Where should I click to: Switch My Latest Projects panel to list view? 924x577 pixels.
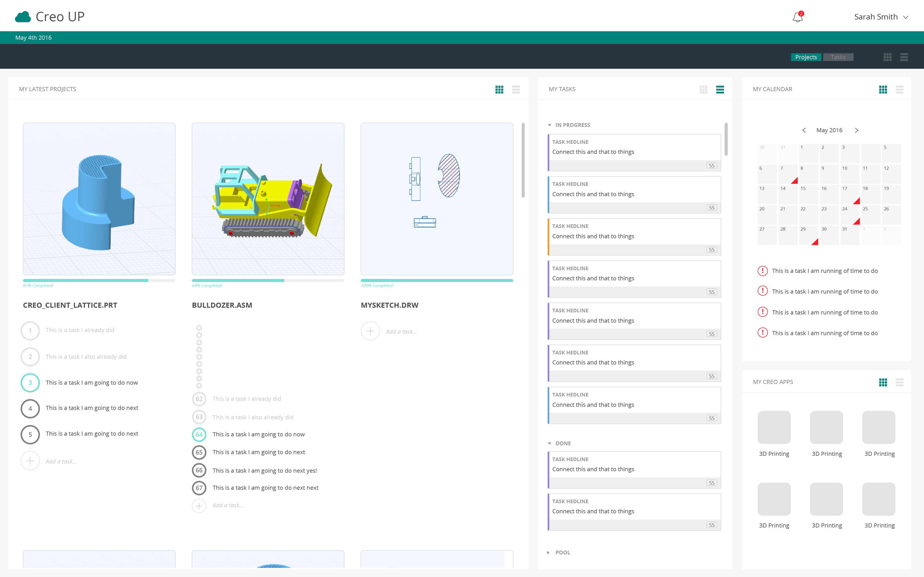tap(516, 89)
